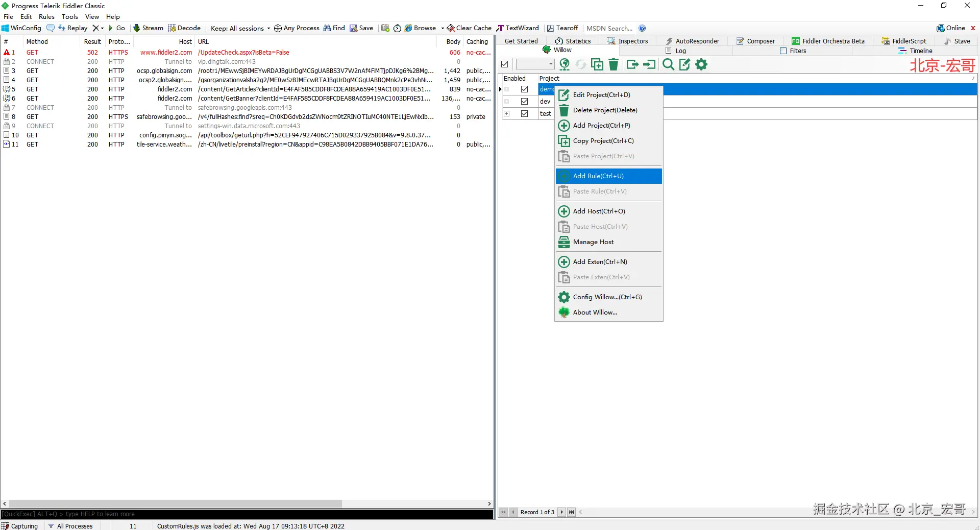Screen dimensions: 980x530
Task: Select session 1 www.fiddler2.com row
Action: pyautogui.click(x=247, y=53)
